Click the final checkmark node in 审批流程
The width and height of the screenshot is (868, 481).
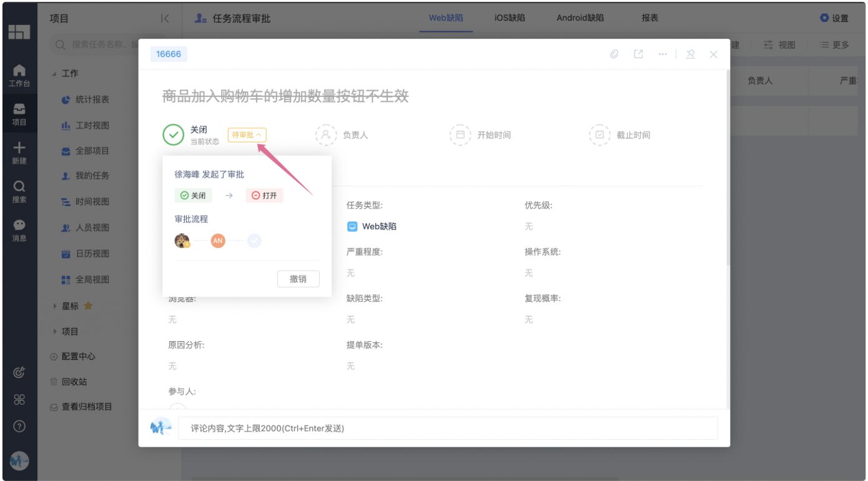coord(254,241)
